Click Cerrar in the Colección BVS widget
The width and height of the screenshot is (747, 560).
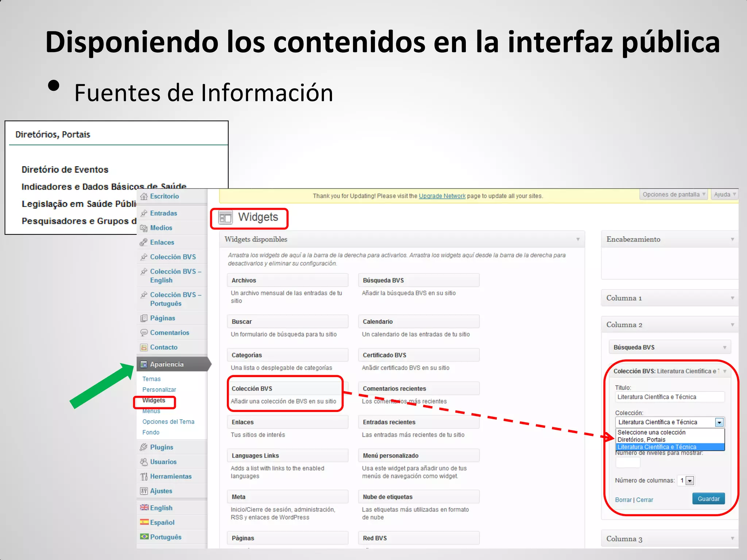tap(645, 500)
